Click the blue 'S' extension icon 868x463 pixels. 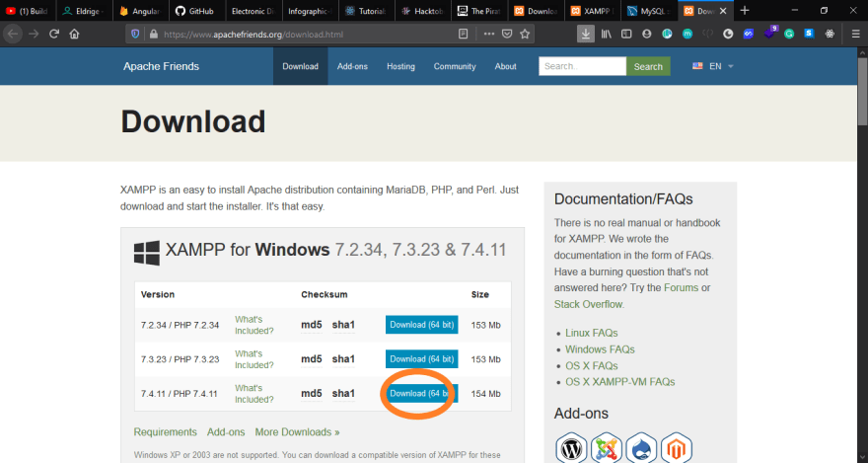809,34
